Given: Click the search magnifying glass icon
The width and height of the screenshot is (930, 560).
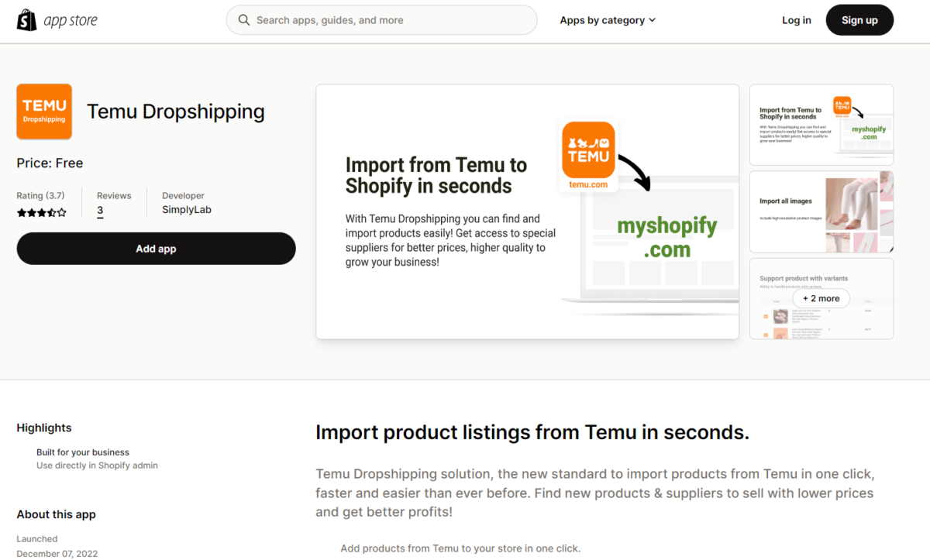Looking at the screenshot, I should tap(244, 19).
